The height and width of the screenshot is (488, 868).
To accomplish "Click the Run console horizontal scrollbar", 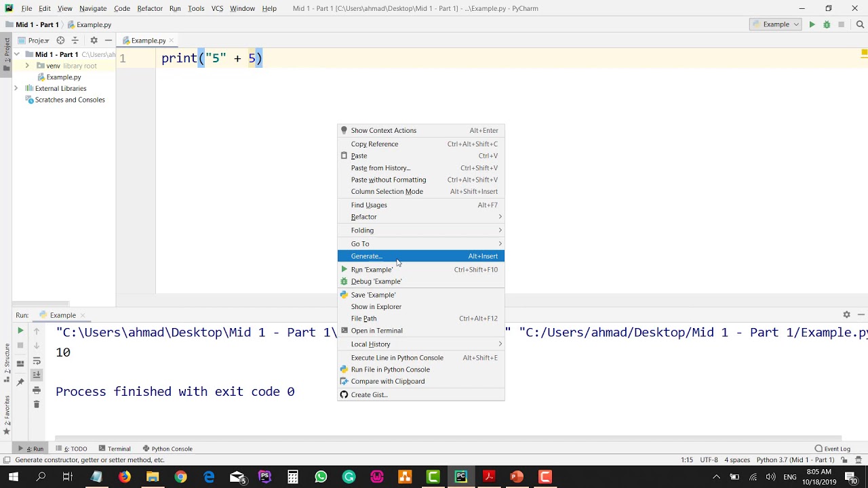I will [x=448, y=438].
